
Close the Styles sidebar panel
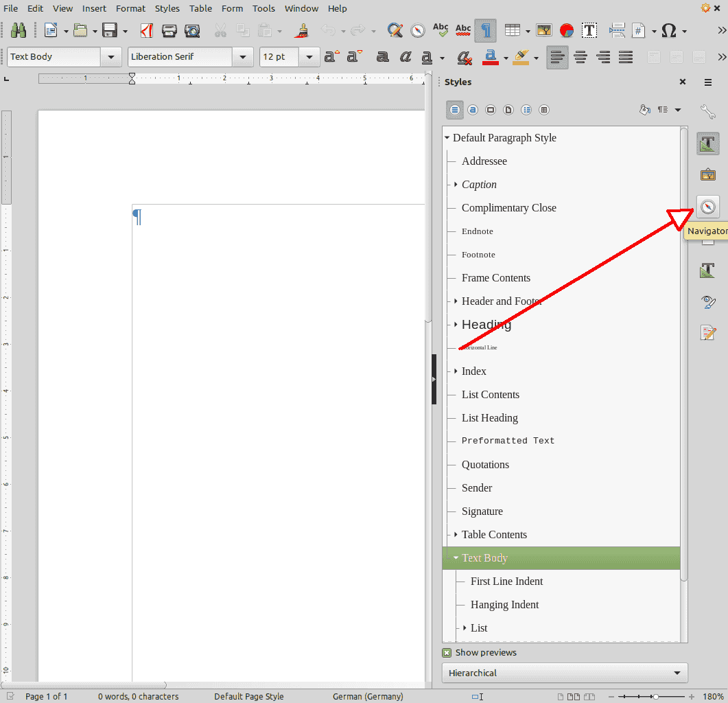683,82
